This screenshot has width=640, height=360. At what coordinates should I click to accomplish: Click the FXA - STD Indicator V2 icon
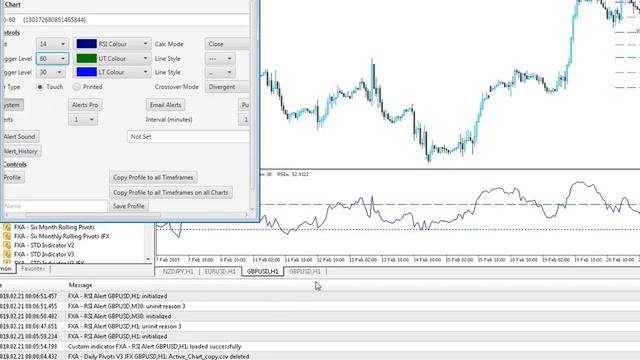(x=7, y=245)
